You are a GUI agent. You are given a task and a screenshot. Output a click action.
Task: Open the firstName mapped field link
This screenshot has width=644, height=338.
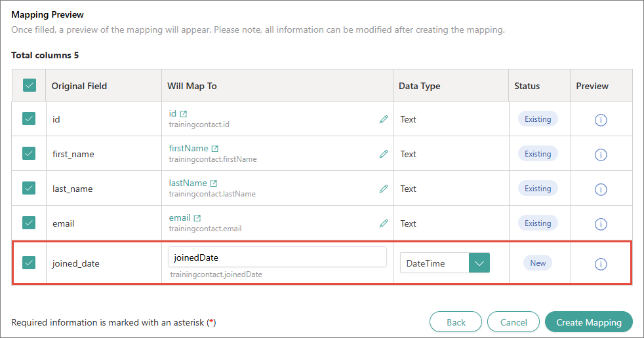[188, 148]
